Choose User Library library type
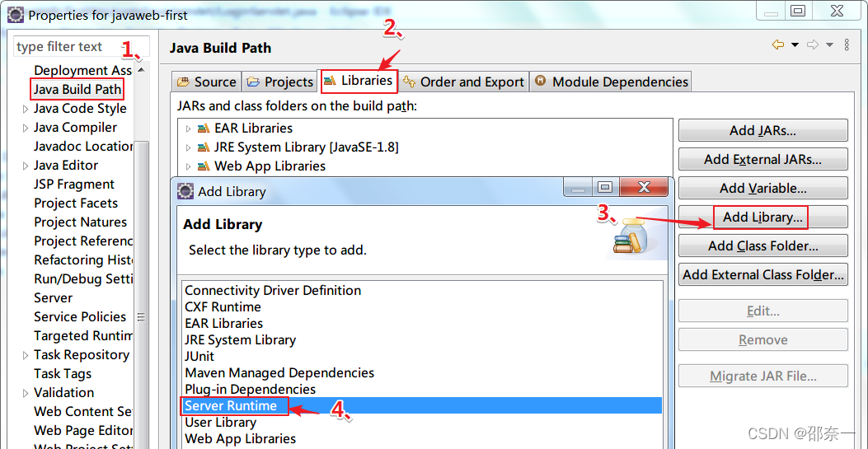The height and width of the screenshot is (449, 868). click(422, 423)
